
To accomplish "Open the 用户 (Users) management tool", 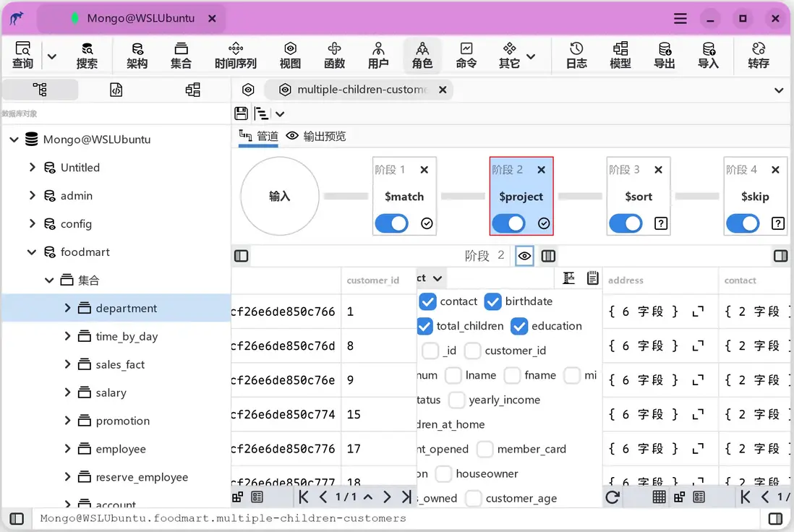I will (377, 55).
